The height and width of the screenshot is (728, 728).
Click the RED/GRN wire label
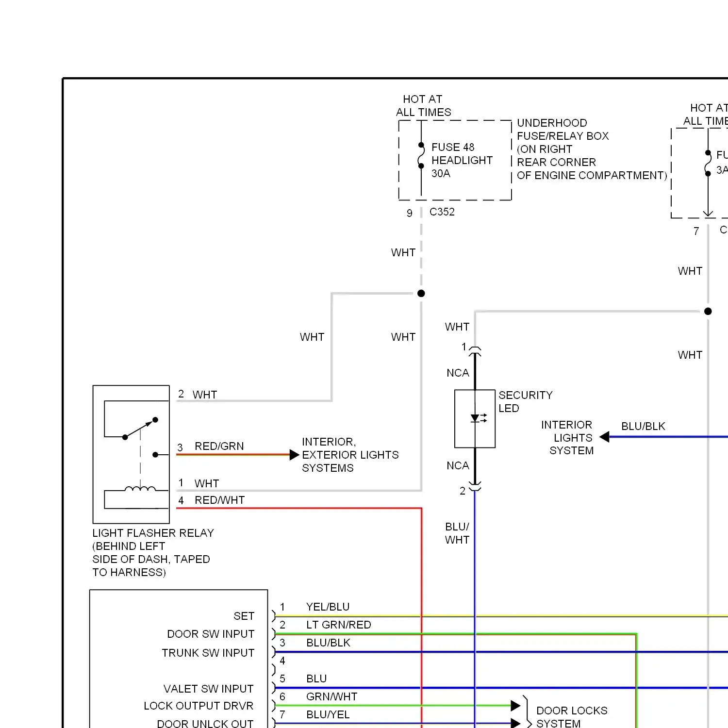[219, 446]
